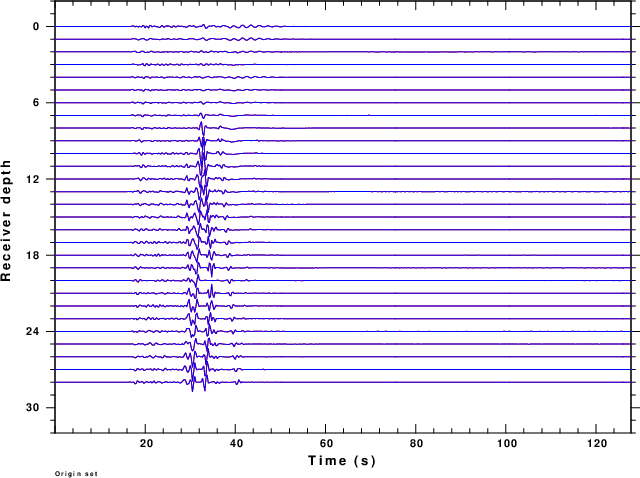Click the seismic trace at receiver depth 24
The height and width of the screenshot is (478, 640).
pos(343,331)
